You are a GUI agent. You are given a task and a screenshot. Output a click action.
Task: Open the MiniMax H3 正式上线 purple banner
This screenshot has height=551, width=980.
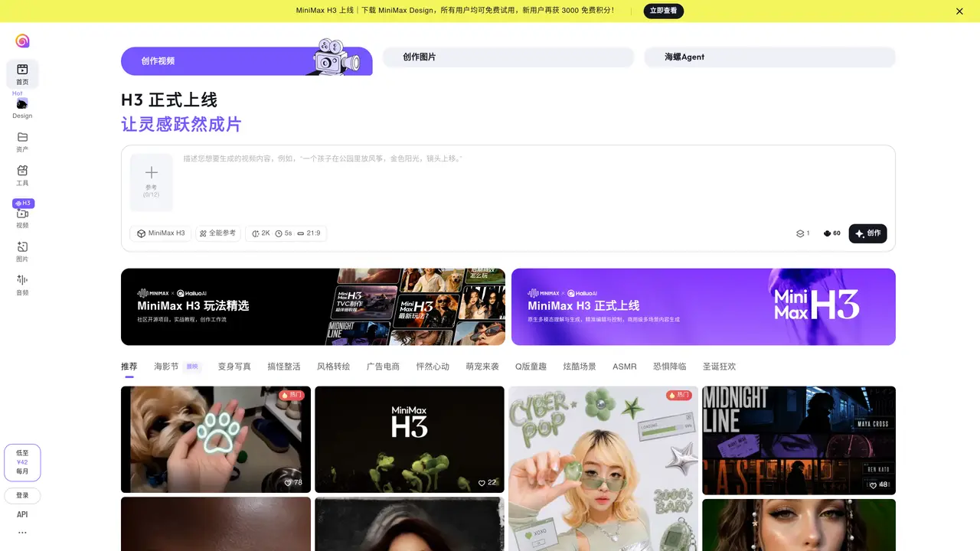704,307
